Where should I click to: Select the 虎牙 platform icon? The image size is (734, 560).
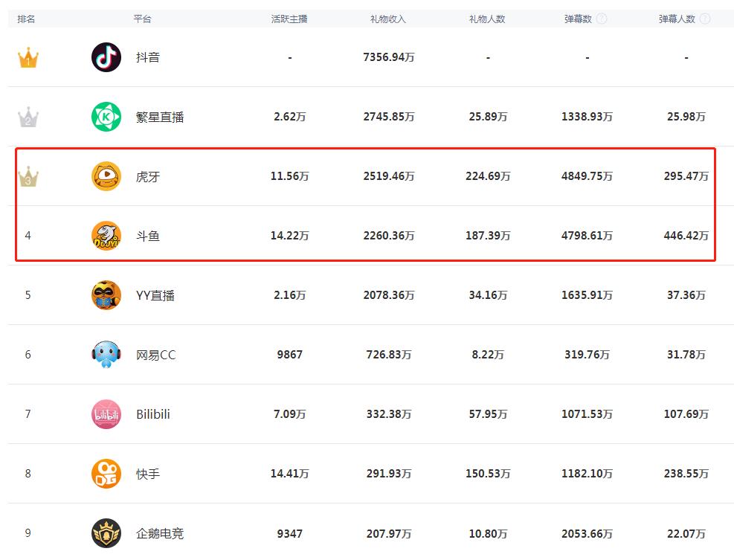tap(106, 176)
